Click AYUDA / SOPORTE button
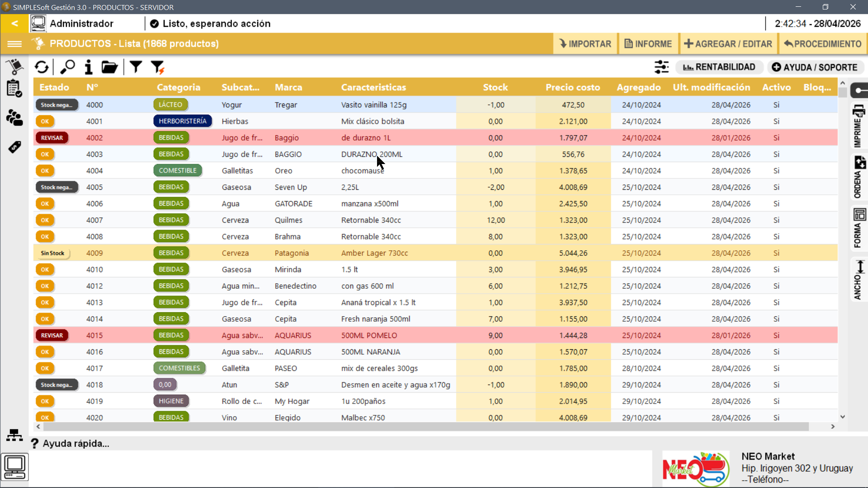Viewport: 868px width, 488px height. point(815,67)
